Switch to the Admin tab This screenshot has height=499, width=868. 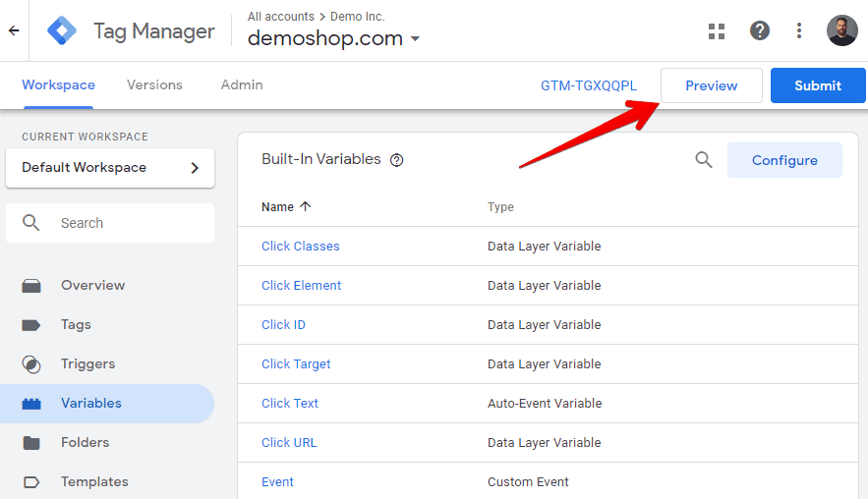242,85
